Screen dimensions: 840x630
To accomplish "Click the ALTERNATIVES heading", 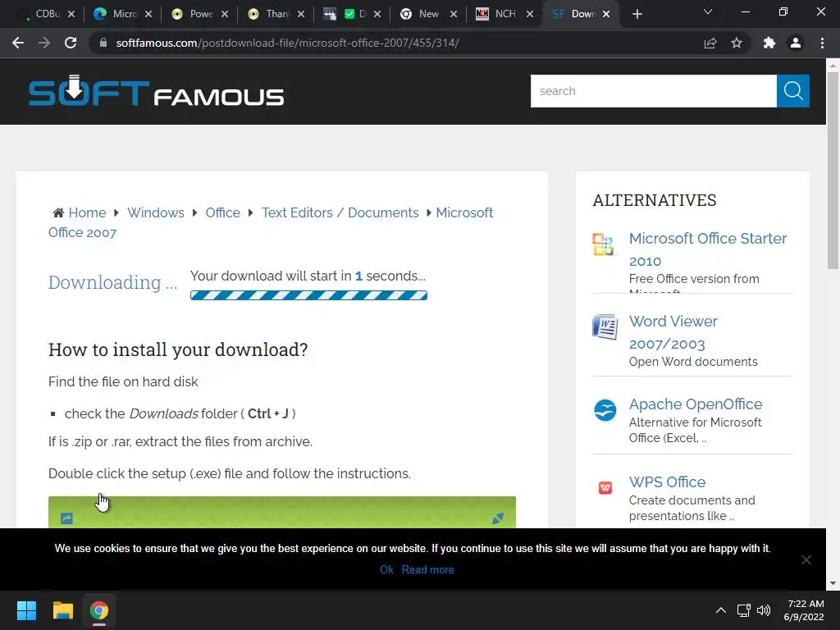I will (654, 200).
